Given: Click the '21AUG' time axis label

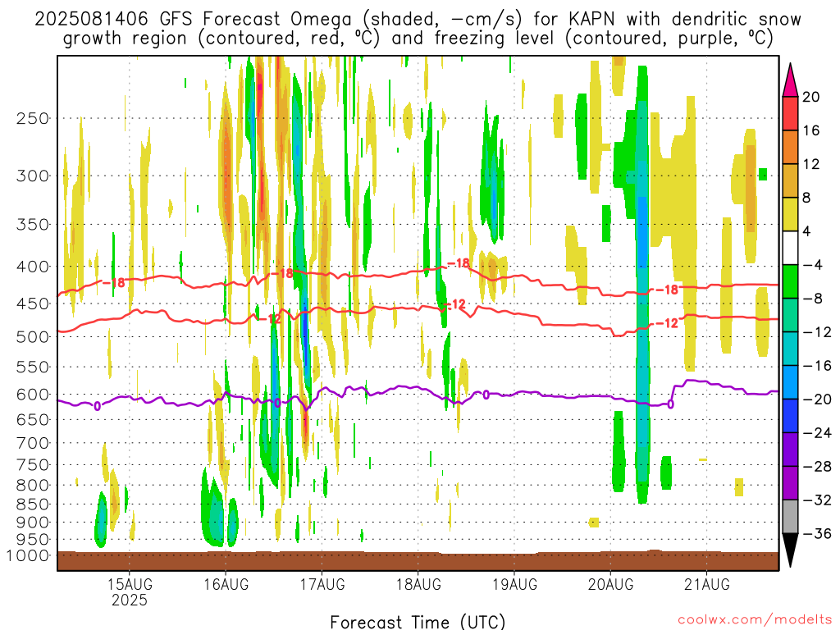Looking at the screenshot, I should tap(706, 584).
